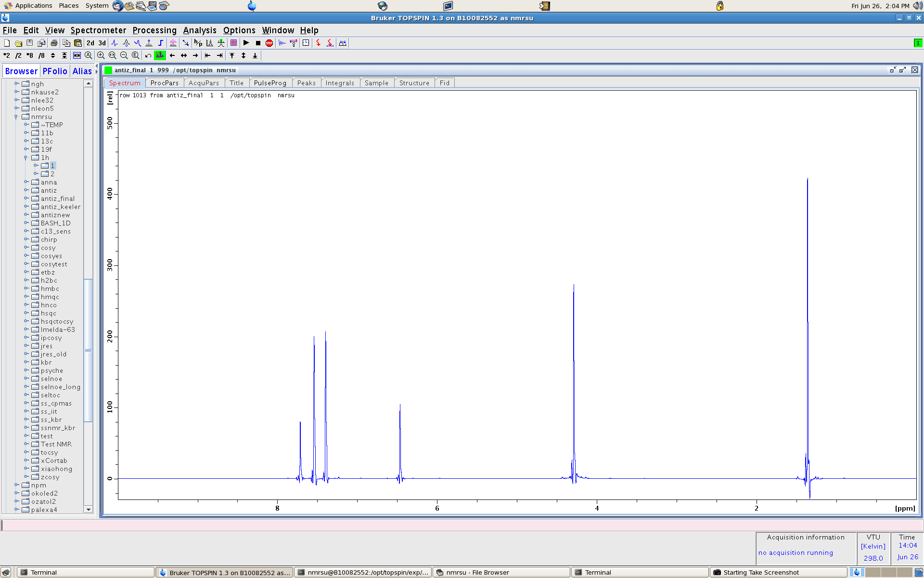
Task: Start acquisition with the play icon
Action: (246, 43)
